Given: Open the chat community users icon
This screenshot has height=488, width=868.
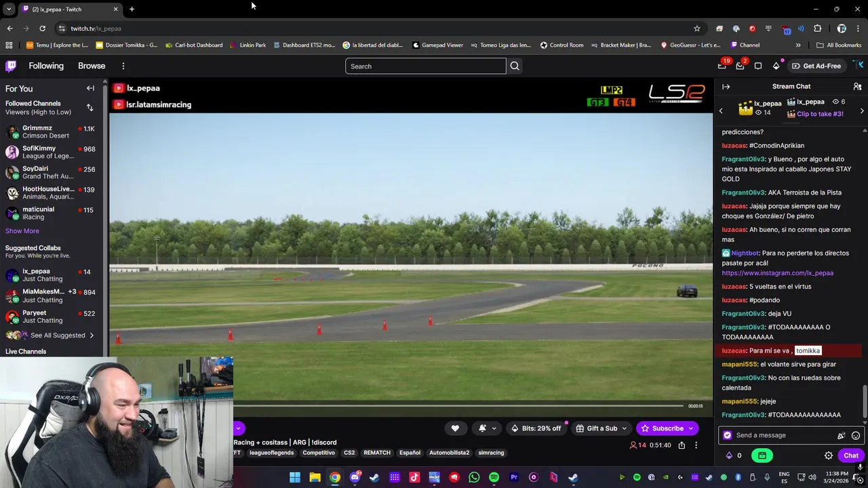Looking at the screenshot, I should [857, 87].
